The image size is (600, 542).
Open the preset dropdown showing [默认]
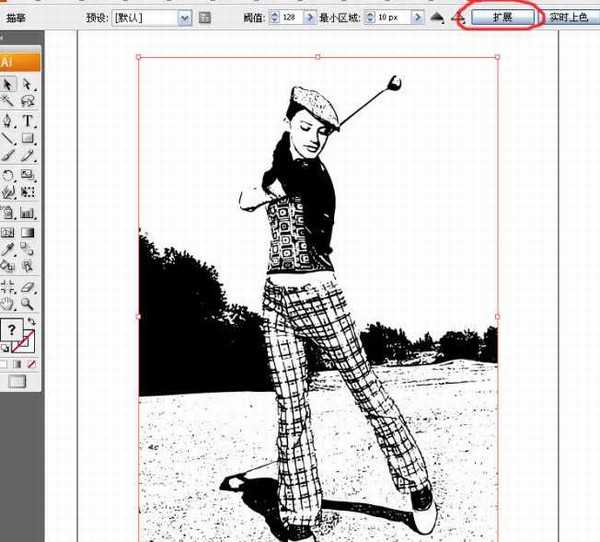point(184,18)
